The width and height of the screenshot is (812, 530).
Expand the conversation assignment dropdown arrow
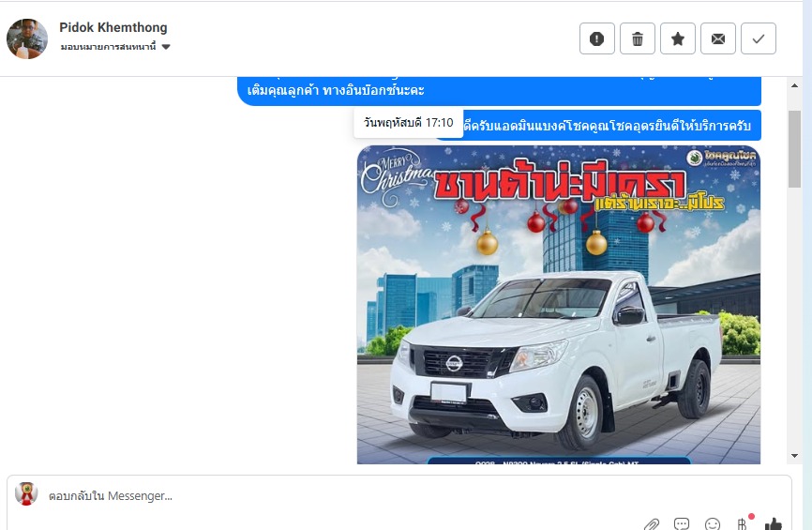tap(166, 47)
